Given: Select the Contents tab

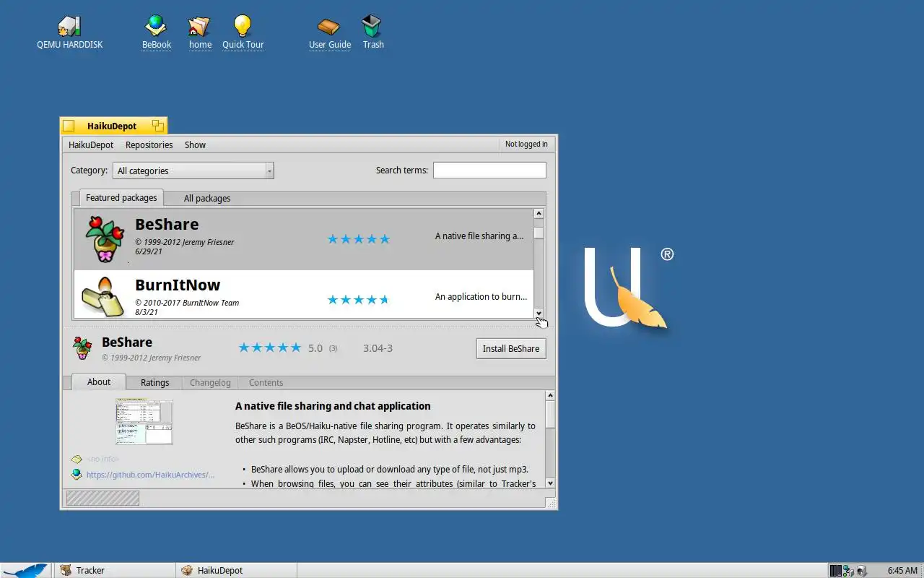Looking at the screenshot, I should pyautogui.click(x=266, y=383).
